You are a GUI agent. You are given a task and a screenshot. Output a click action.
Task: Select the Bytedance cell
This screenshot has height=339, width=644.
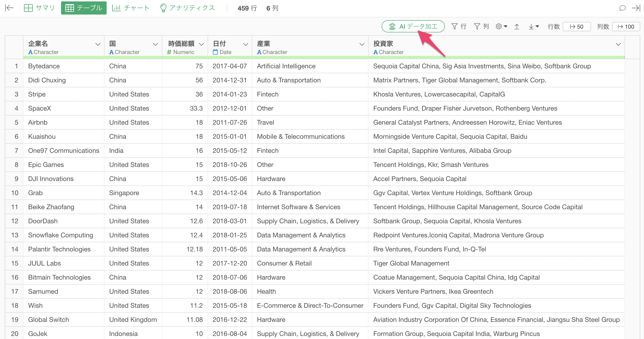(x=64, y=66)
